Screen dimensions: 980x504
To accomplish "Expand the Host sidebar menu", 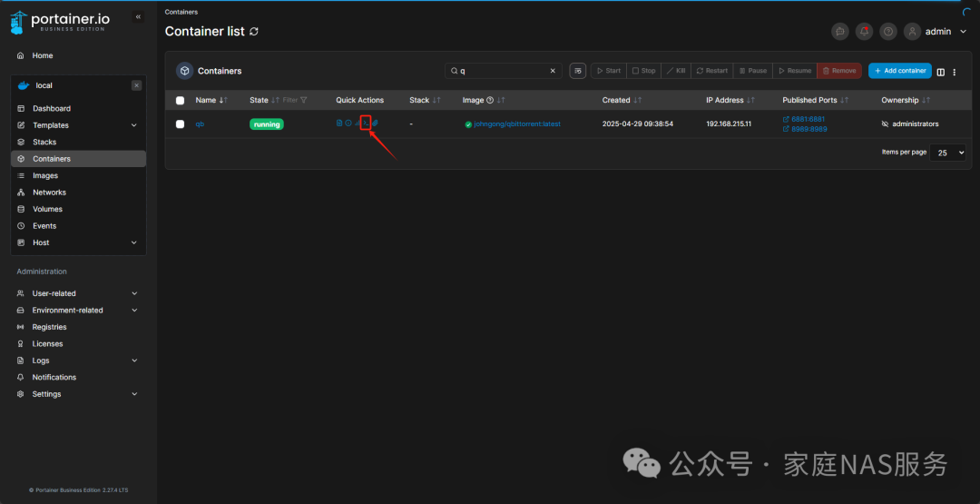I will 133,242.
